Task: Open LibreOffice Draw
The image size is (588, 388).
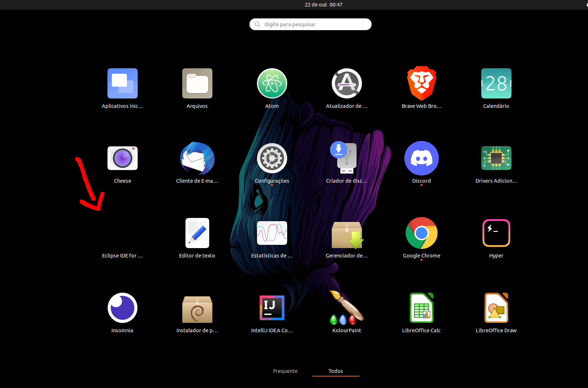Action: [496, 308]
